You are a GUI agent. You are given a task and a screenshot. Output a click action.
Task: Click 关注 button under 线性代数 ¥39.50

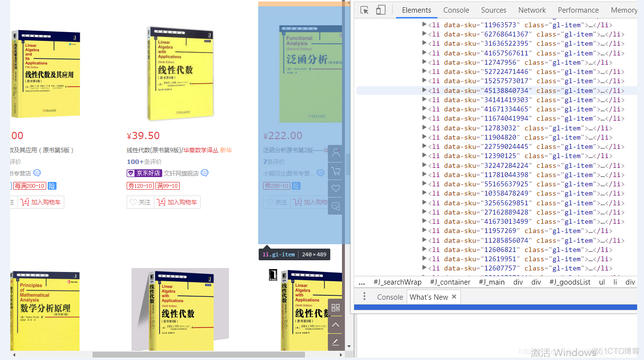click(140, 202)
